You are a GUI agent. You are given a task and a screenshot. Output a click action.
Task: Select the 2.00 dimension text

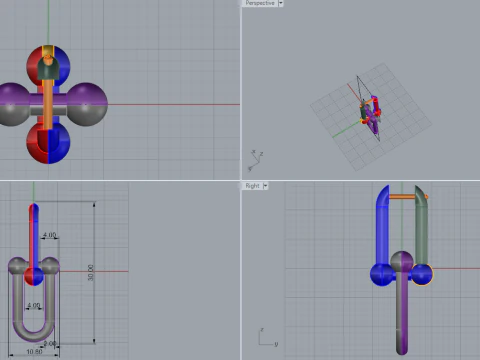point(50,344)
